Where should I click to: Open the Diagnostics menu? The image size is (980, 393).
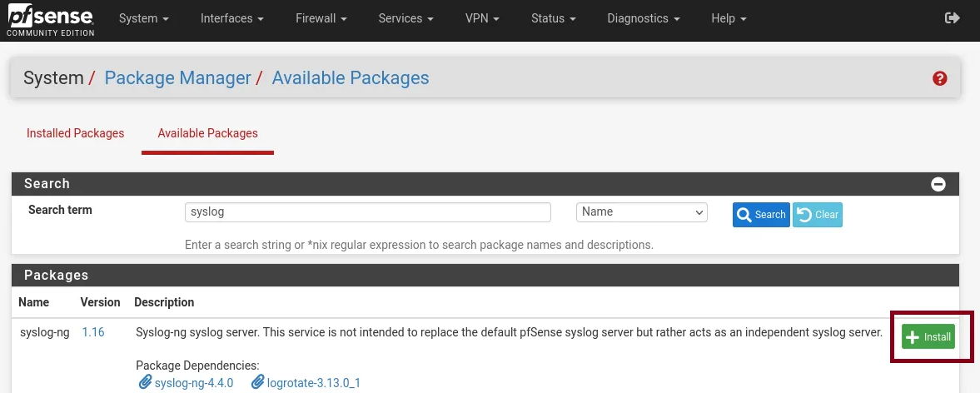click(644, 19)
